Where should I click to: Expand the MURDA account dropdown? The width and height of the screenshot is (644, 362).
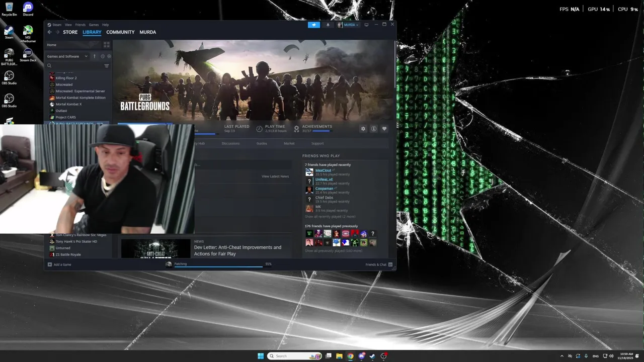[x=348, y=25]
